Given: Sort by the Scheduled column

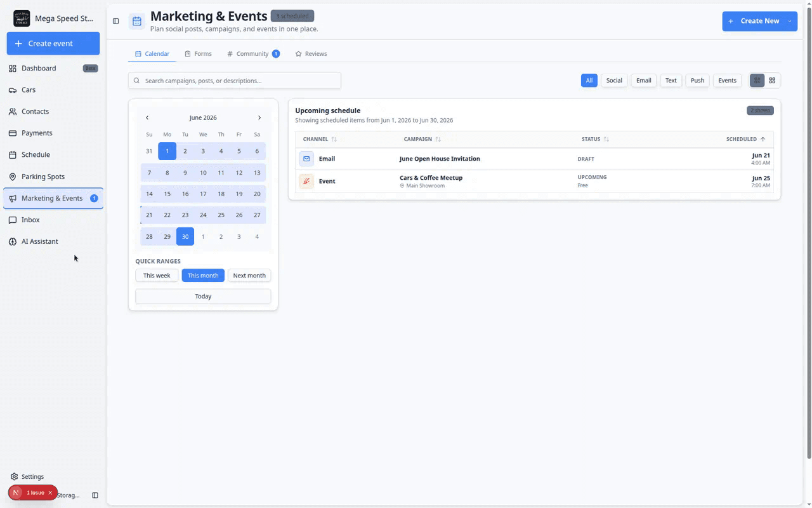Looking at the screenshot, I should pyautogui.click(x=745, y=139).
